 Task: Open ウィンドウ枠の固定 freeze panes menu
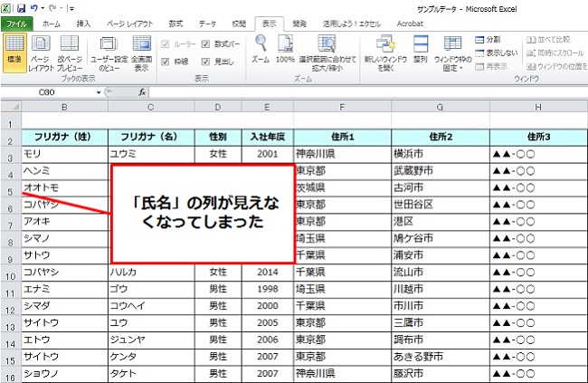coord(452,53)
